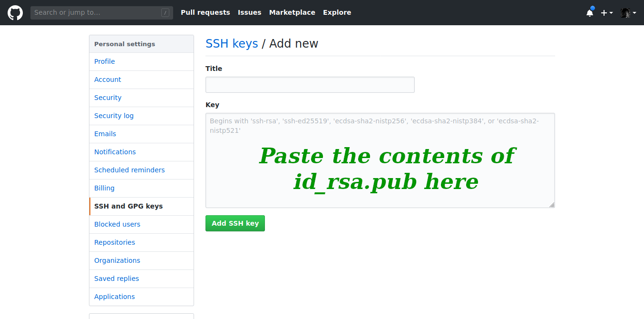This screenshot has width=644, height=319.
Task: Focus the Search or jump to field
Action: 95,13
